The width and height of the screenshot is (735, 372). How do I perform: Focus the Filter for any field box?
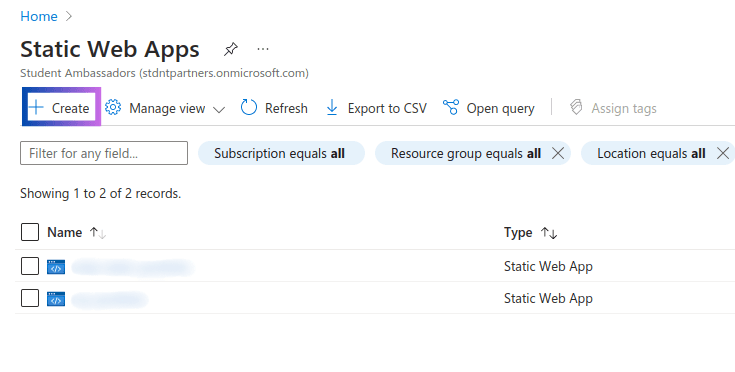[x=104, y=153]
